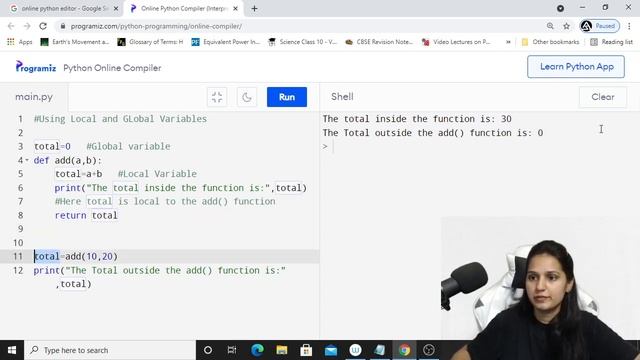Bookmark this page with star icon
640x360 pixels.
[x=567, y=26]
